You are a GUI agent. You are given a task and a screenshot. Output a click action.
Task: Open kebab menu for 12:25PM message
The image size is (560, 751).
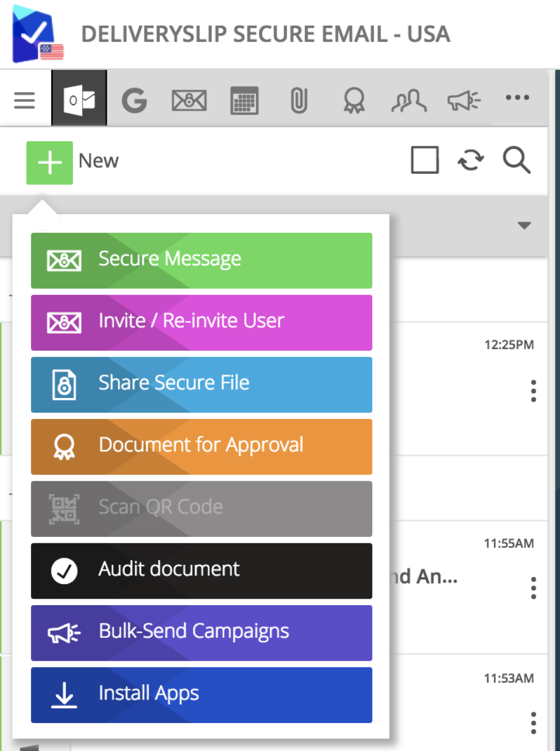533,391
